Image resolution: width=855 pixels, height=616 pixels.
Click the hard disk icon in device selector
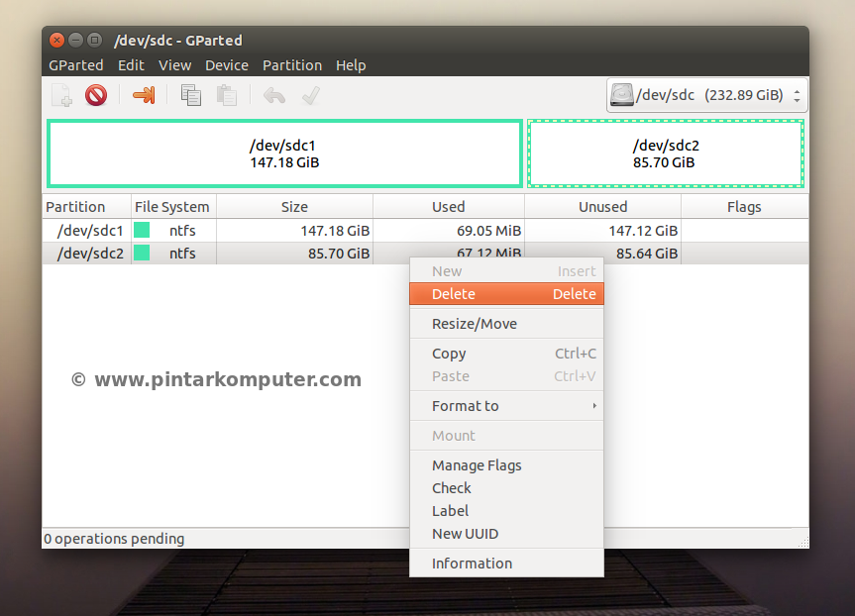(x=621, y=95)
